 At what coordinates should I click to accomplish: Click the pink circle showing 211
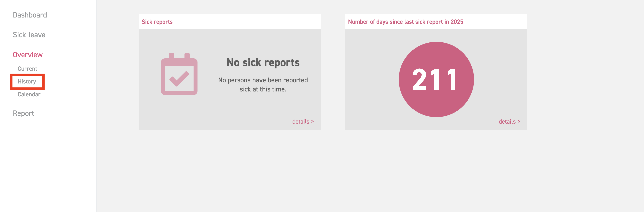click(x=436, y=79)
